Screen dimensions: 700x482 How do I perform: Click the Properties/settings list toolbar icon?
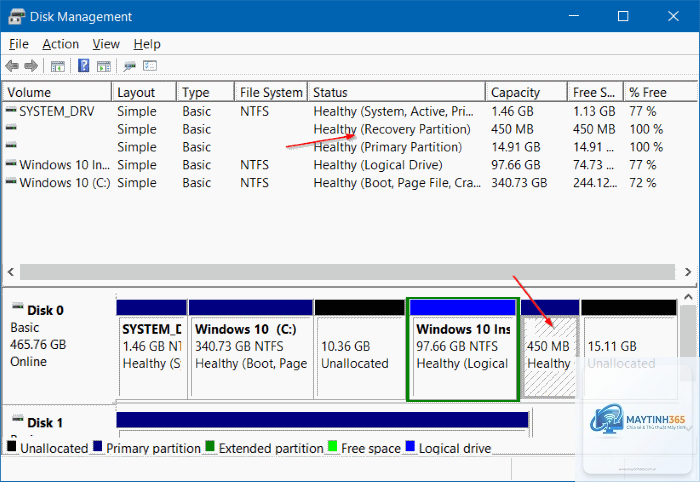tap(150, 66)
